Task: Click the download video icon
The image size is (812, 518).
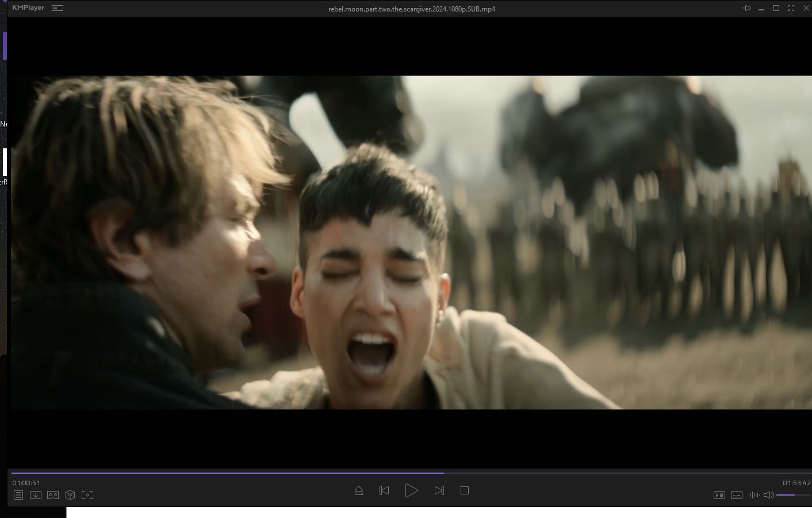Action: 36,495
